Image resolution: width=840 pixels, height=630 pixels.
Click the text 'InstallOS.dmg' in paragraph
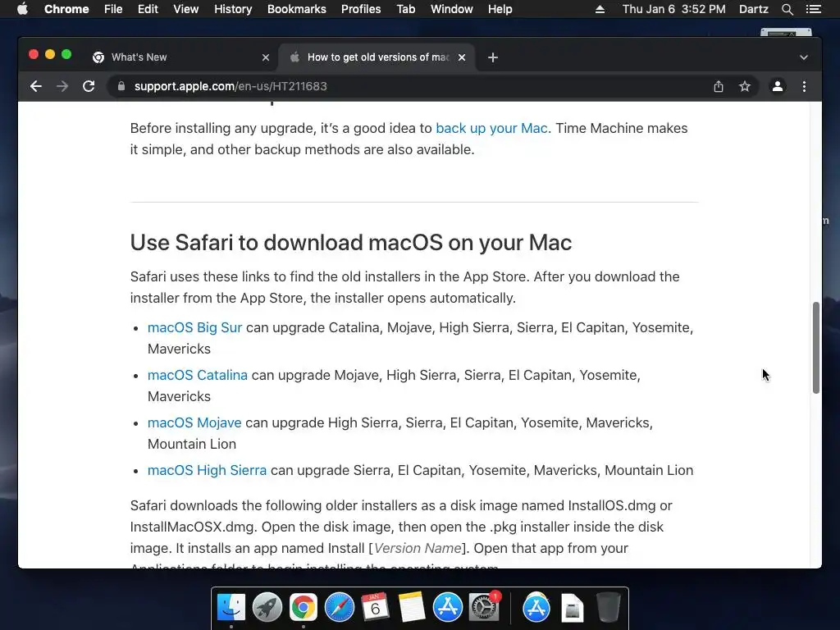coord(612,505)
